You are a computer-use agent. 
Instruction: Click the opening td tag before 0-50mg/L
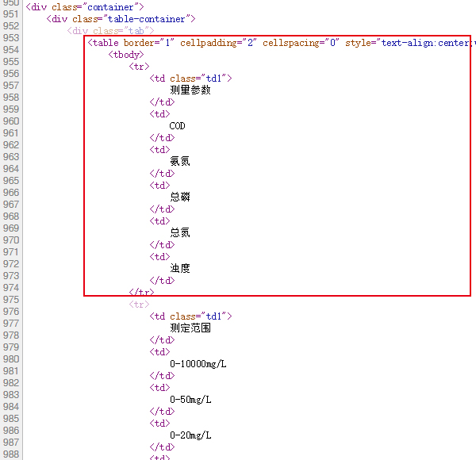[x=159, y=388]
